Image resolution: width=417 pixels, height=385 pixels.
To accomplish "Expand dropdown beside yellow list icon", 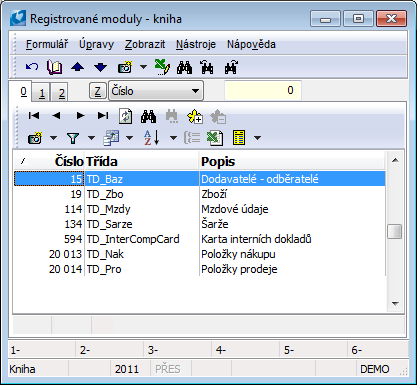I will coord(257,138).
